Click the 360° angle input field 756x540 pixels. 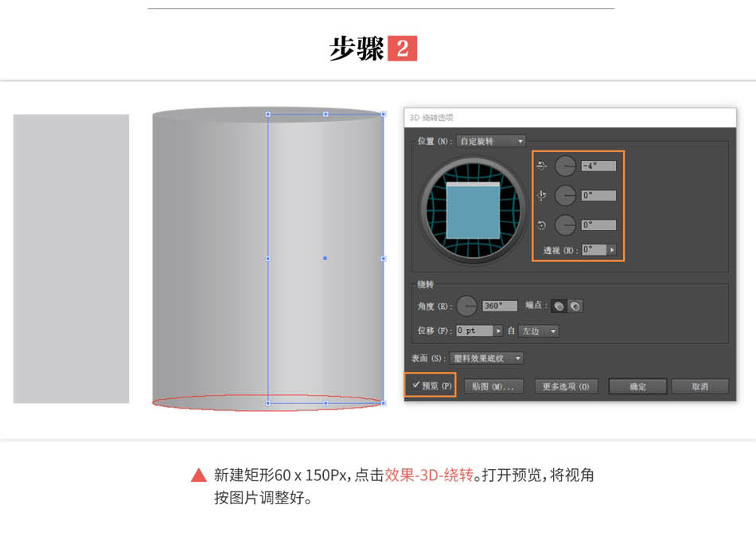pyautogui.click(x=500, y=306)
